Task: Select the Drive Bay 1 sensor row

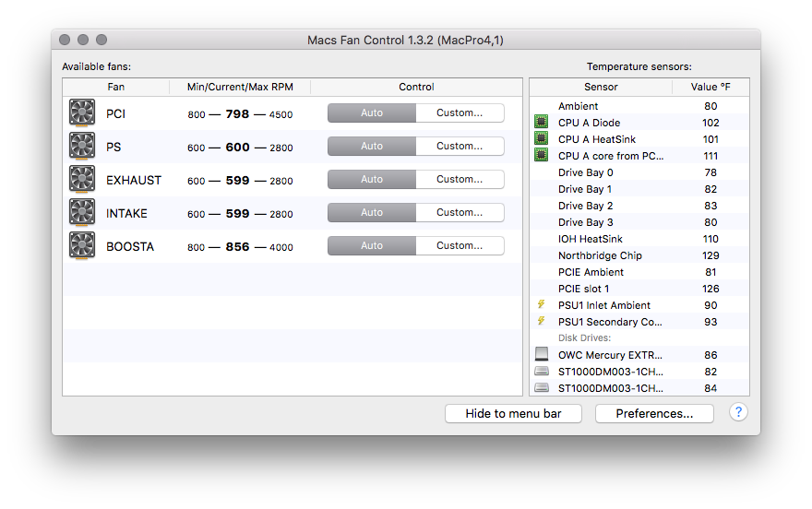Action: pyautogui.click(x=639, y=189)
